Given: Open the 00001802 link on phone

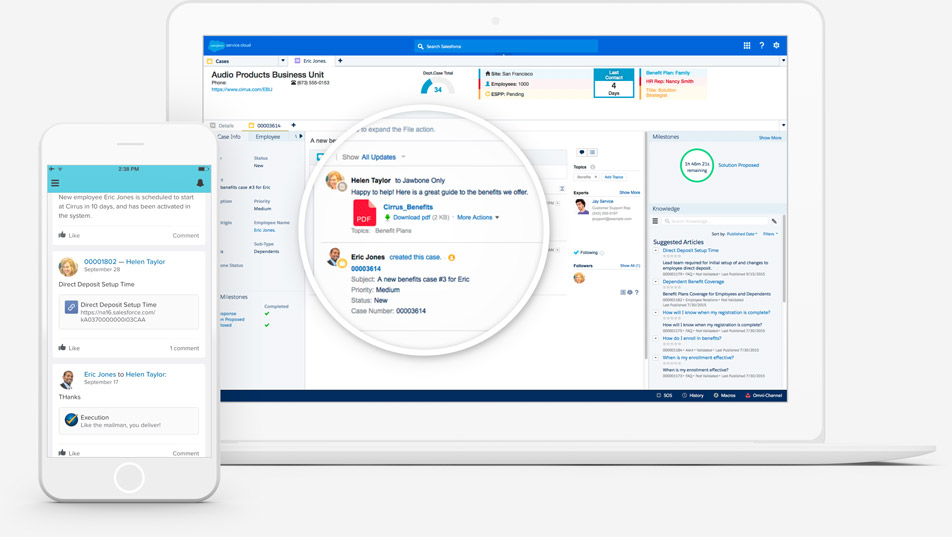Looking at the screenshot, I should (x=100, y=262).
